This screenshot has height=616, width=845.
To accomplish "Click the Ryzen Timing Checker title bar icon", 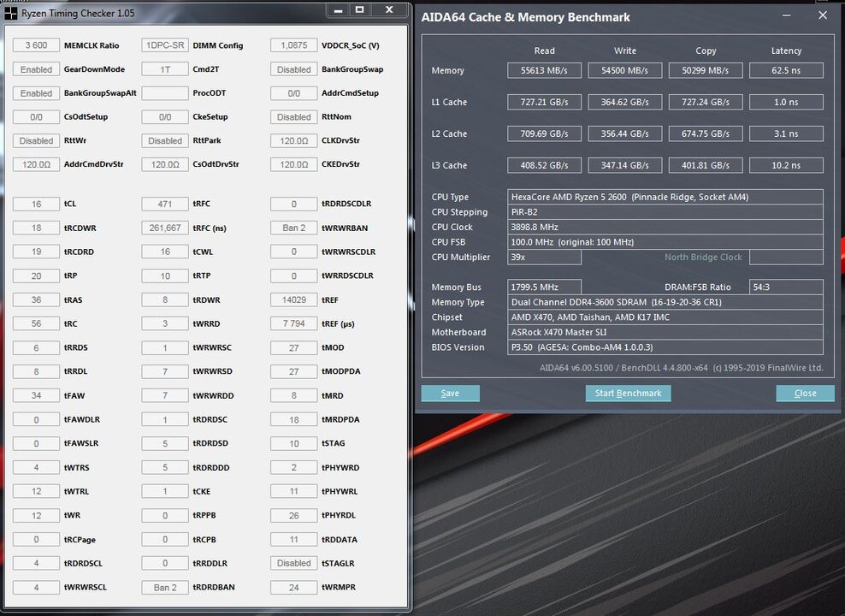I will click(x=11, y=13).
